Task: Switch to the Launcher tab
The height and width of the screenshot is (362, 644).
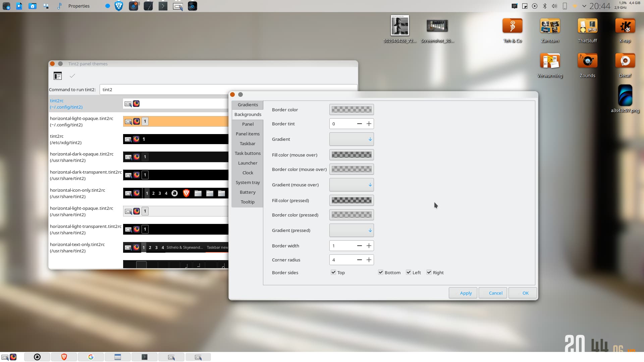Action: [x=248, y=163]
